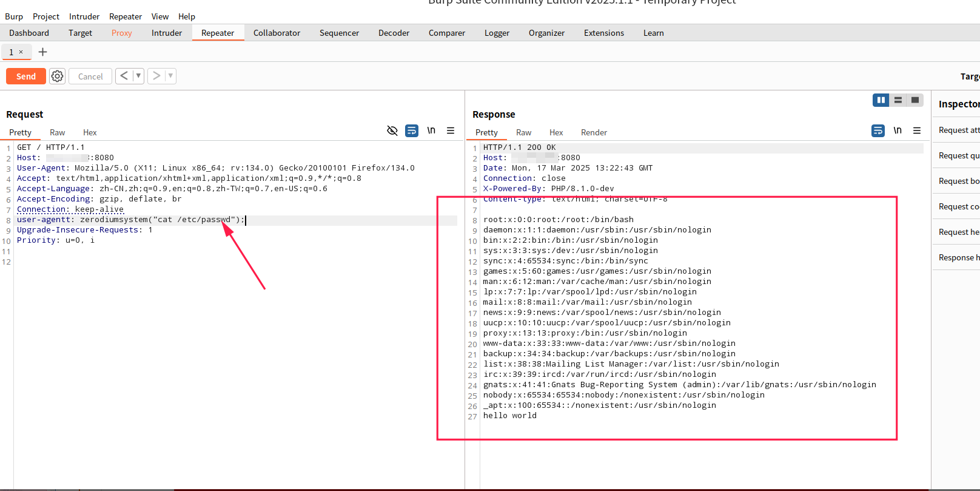980x491 pixels.
Task: Switch to Dashboard tab
Action: click(29, 33)
